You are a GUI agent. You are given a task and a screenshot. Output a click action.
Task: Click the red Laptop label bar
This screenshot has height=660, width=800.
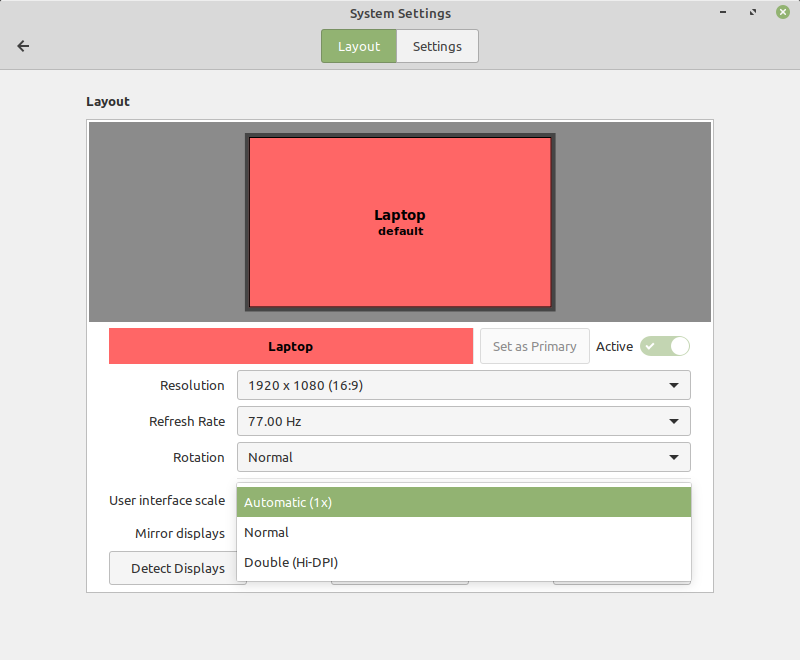tap(291, 346)
